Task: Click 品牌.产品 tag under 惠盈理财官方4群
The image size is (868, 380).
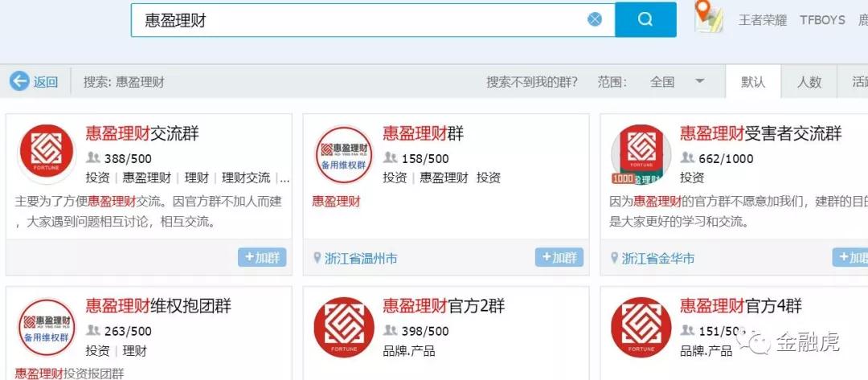Action: point(706,351)
